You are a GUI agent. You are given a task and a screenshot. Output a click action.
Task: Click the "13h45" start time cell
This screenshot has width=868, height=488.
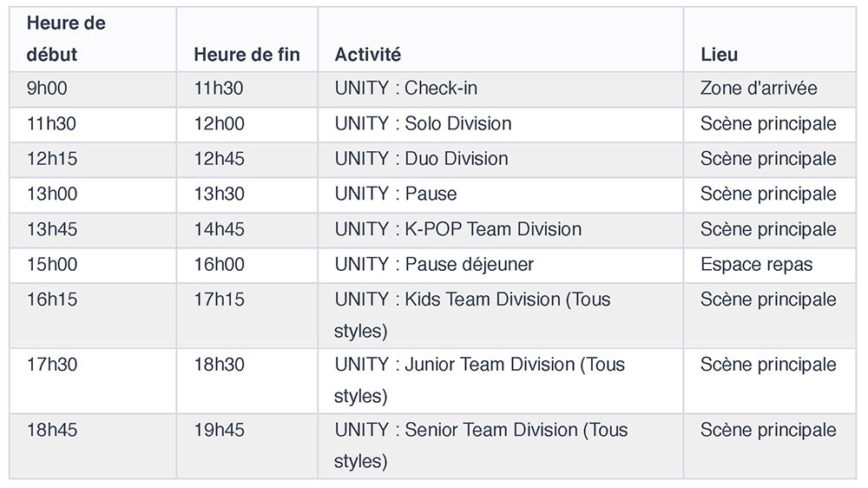pyautogui.click(x=51, y=229)
